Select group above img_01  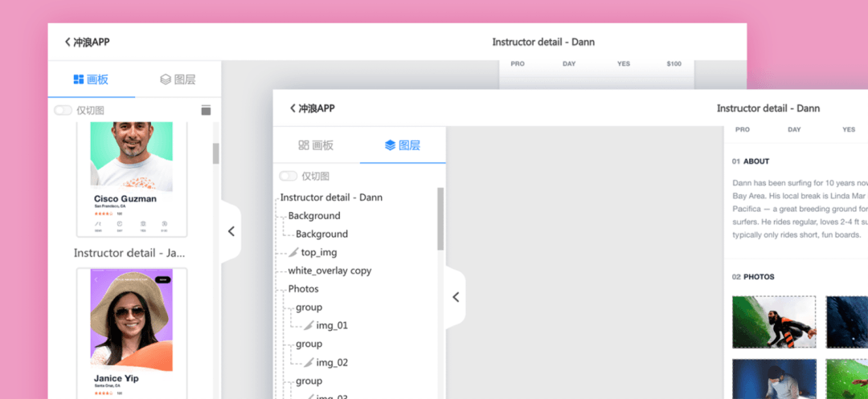pyautogui.click(x=309, y=307)
